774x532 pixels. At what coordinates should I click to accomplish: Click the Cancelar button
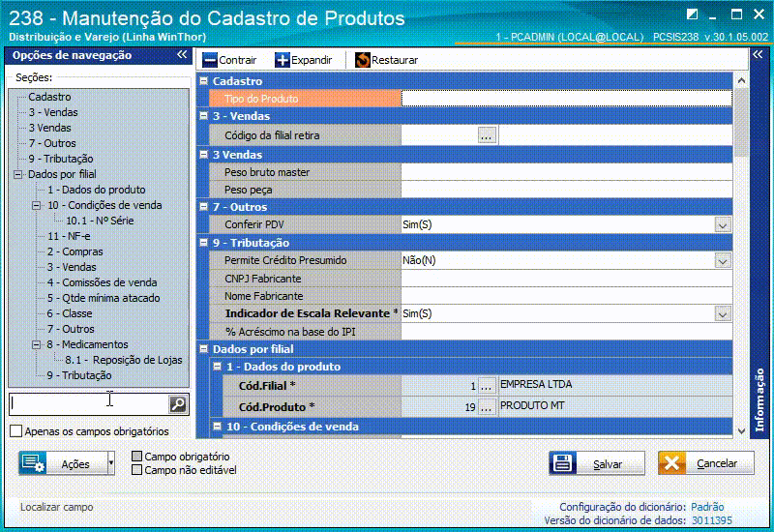(706, 463)
